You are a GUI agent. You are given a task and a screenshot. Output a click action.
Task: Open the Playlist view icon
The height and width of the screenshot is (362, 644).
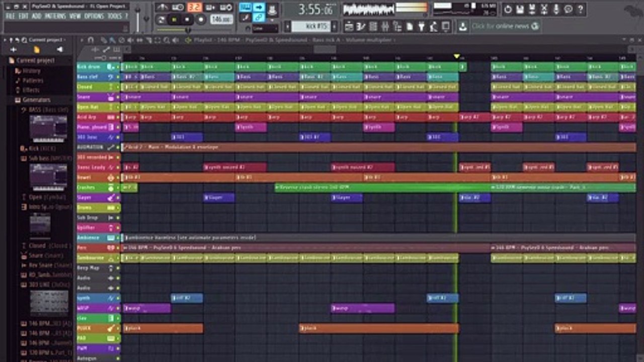pos(350,26)
